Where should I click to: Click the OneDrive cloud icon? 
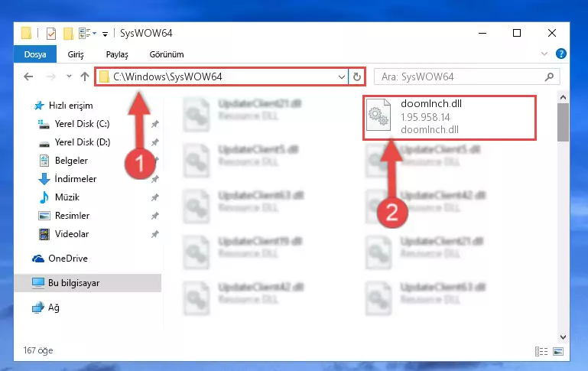coord(38,259)
